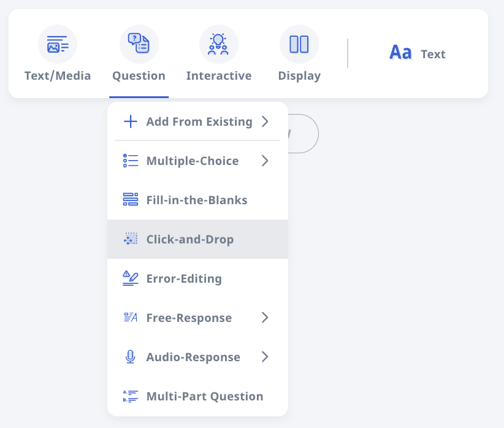Screen dimensions: 504x428
Task: Click the Error-Editing pencil warning icon
Action: point(131,278)
